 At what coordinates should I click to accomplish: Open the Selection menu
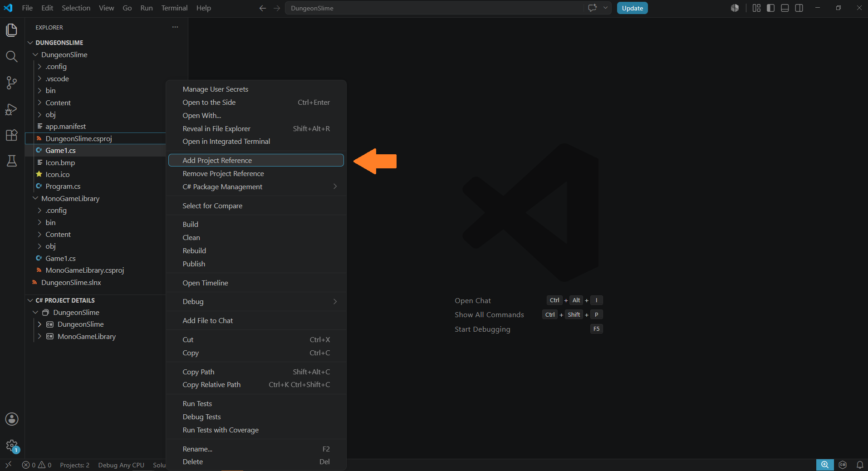coord(76,8)
